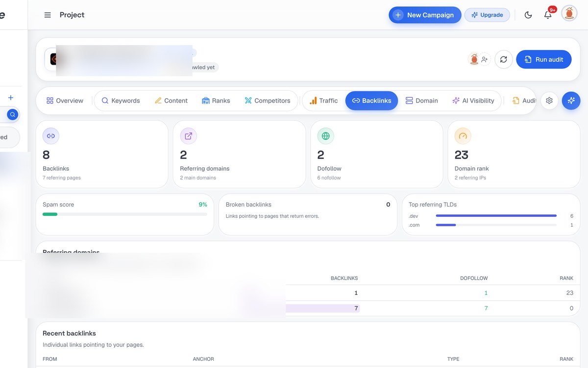Image resolution: width=588 pixels, height=368 pixels.
Task: Click the FROM column header in Recent backlinks
Action: click(x=50, y=359)
